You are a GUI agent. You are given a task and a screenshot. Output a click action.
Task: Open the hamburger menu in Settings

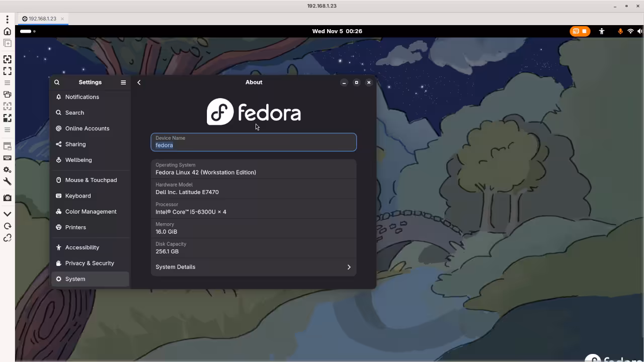[x=123, y=82]
